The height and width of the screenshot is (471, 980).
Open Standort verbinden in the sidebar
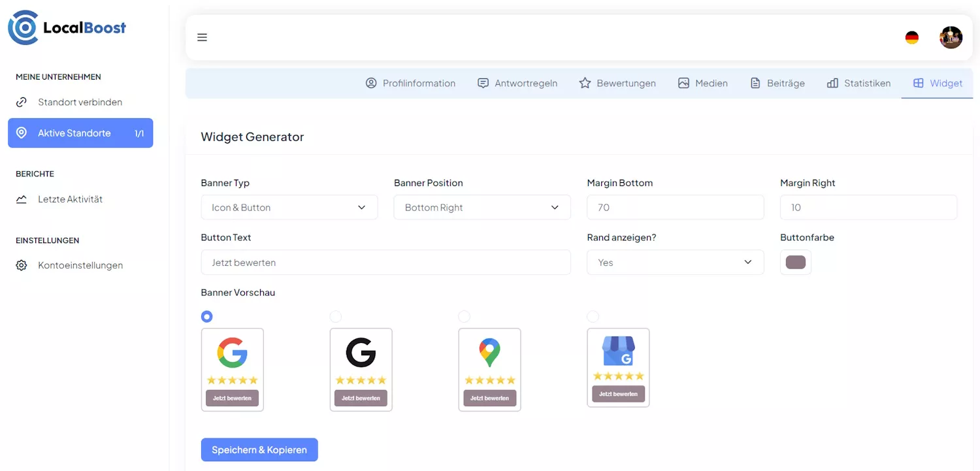[x=80, y=102]
